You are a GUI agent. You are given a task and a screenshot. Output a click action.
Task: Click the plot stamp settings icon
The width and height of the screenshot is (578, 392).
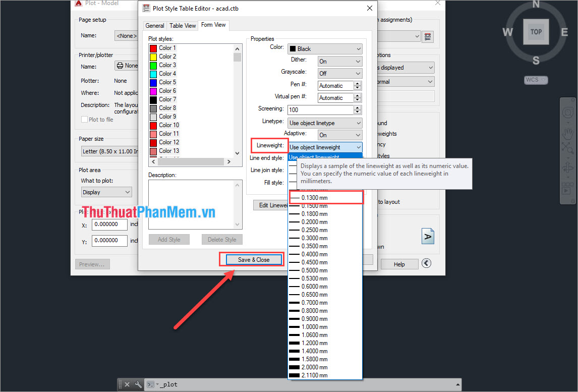(428, 236)
